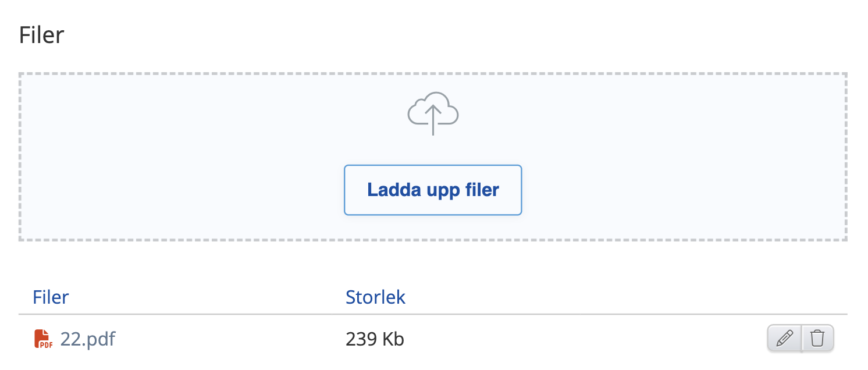This screenshot has height=370, width=868.
Task: Sort by the Filer column header
Action: 51,297
